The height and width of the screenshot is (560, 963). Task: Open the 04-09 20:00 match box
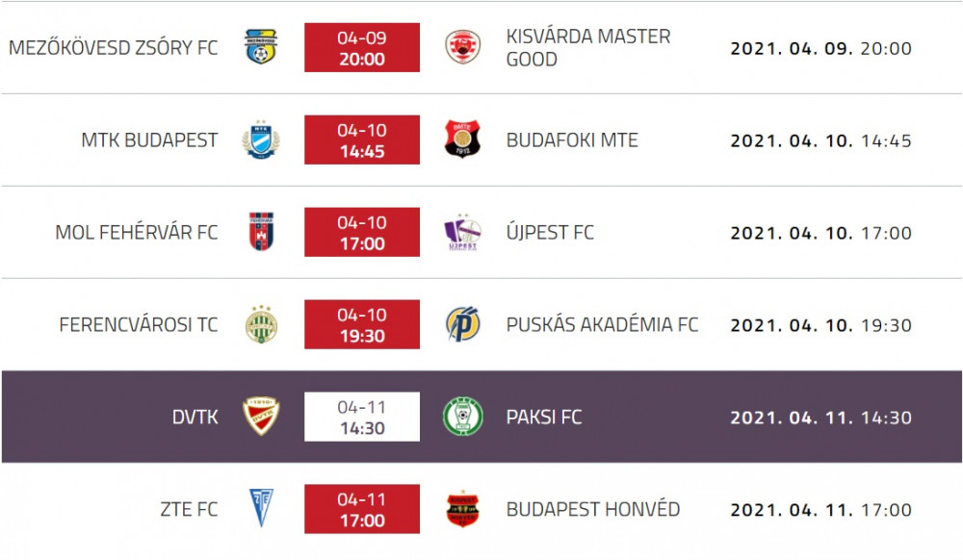(x=362, y=48)
